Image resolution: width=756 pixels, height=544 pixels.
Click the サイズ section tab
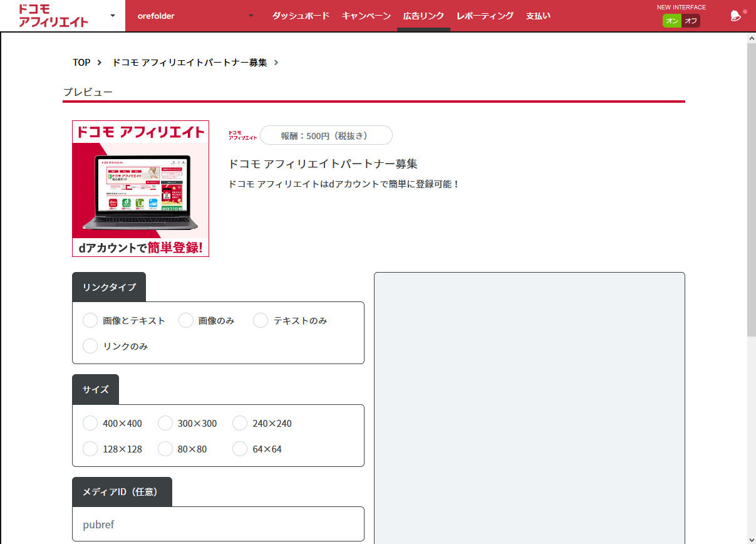coord(95,389)
